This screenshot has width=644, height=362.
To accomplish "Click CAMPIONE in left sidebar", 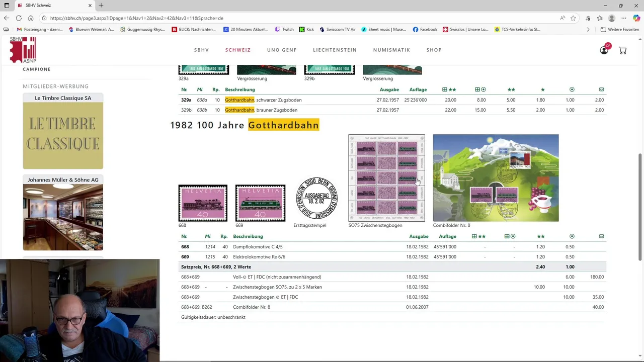I will point(37,69).
